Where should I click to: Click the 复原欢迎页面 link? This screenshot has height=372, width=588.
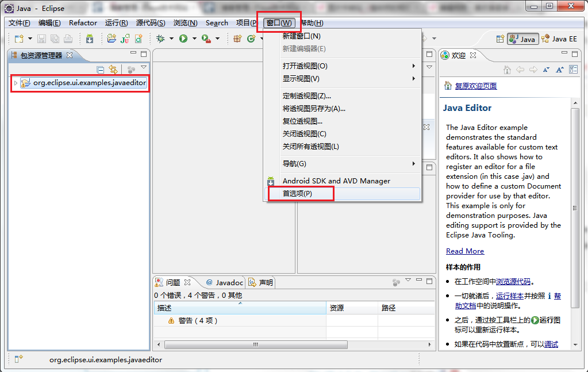pos(476,86)
